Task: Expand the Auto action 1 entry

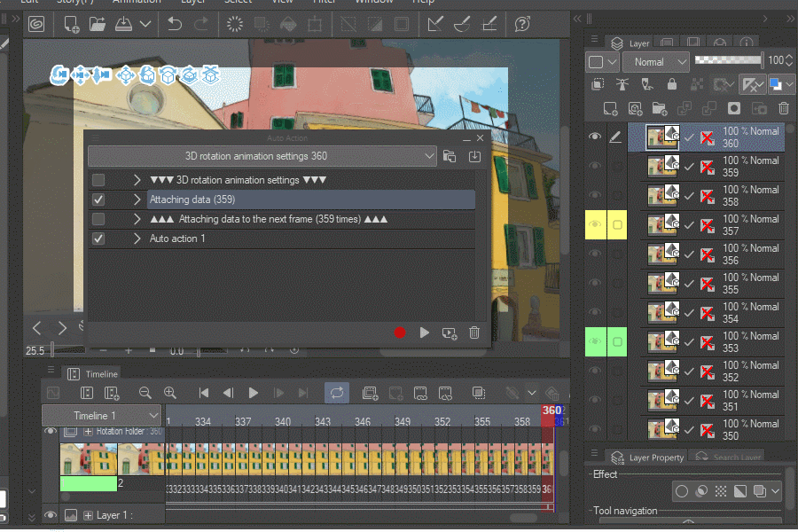Action: pos(137,239)
